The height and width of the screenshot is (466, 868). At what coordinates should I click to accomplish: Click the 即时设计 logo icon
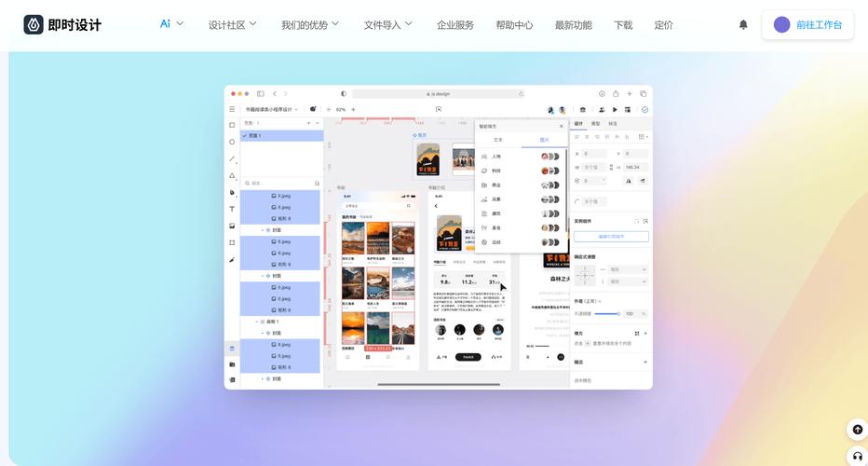click(x=34, y=24)
